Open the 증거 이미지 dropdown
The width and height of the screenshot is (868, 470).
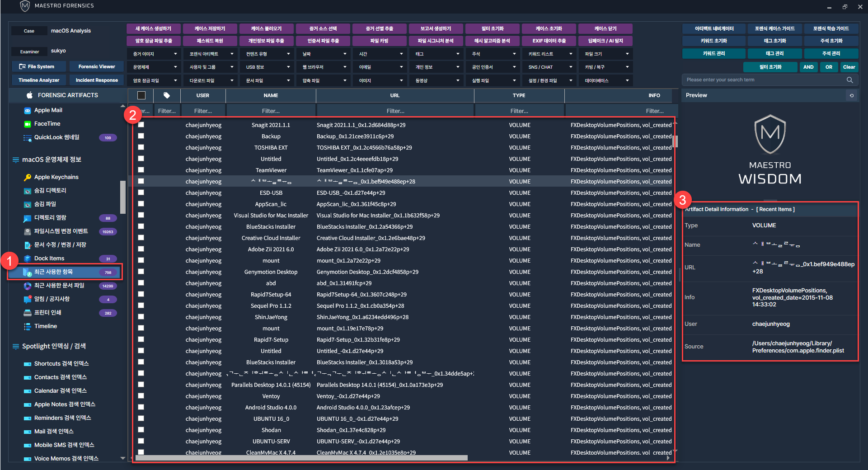point(155,54)
